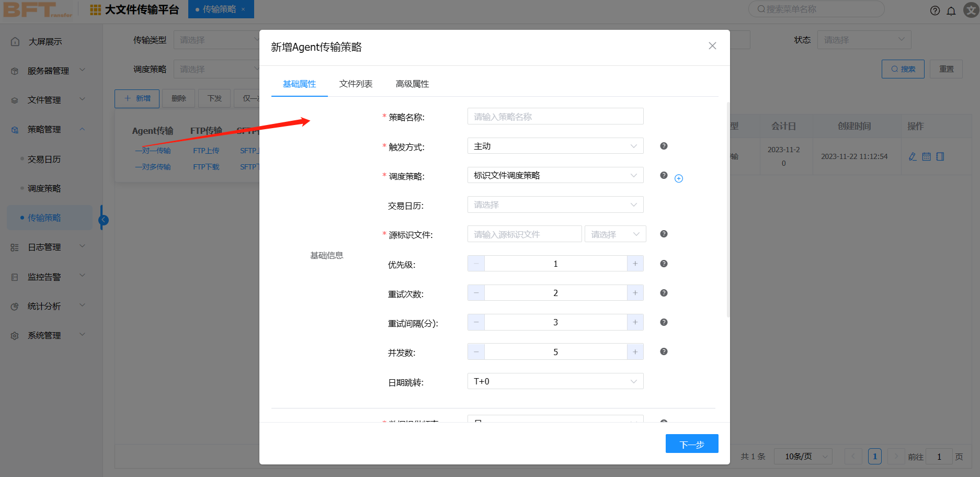Click the edit pencil icon in 操作 column
Viewport: 980px width, 477px height.
[x=913, y=156]
